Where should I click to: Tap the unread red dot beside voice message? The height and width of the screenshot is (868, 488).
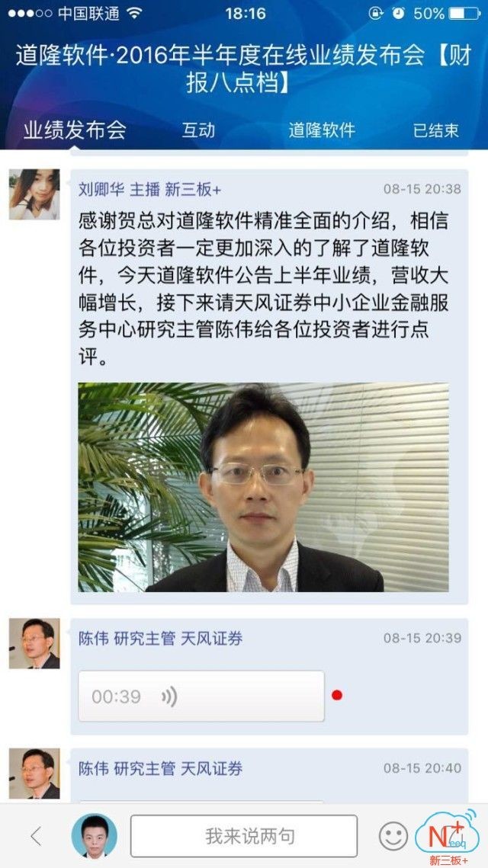[x=337, y=695]
